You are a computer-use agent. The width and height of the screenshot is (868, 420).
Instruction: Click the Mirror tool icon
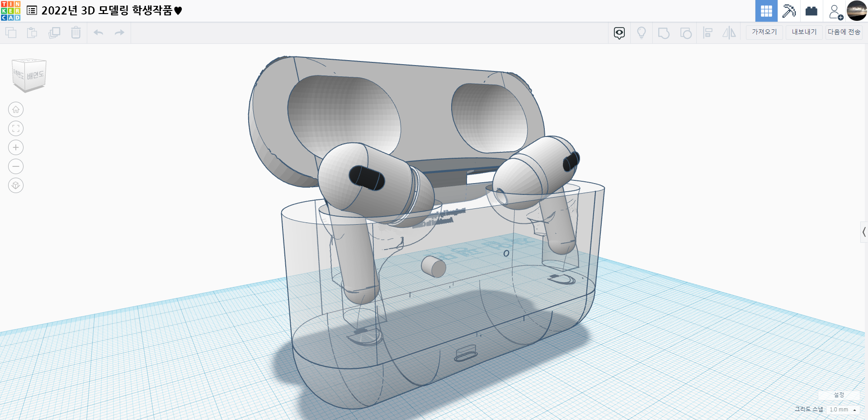[x=729, y=33]
